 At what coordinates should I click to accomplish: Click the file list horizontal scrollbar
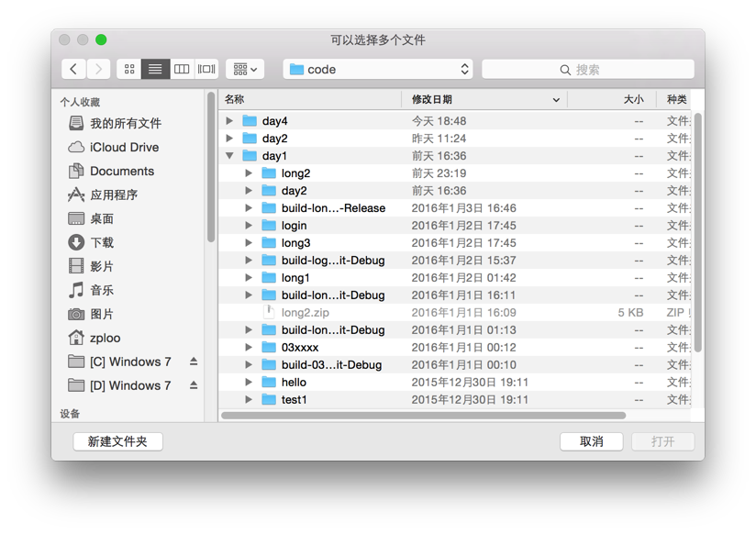(x=423, y=416)
